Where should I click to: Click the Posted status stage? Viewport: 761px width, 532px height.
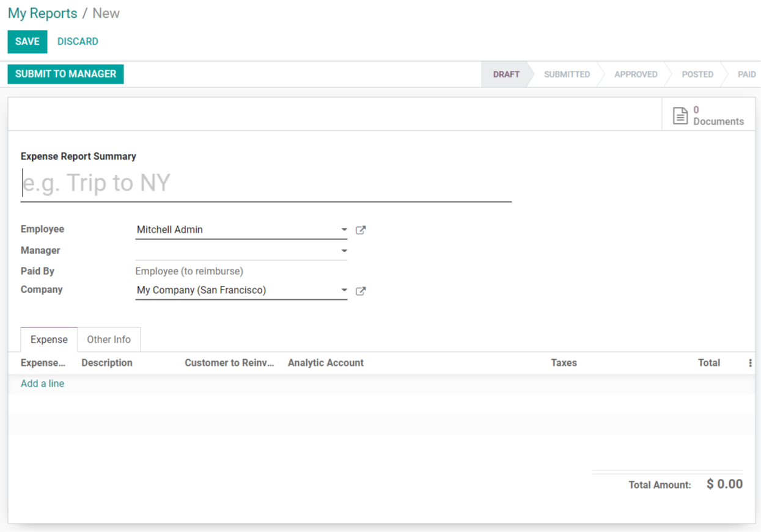(697, 75)
